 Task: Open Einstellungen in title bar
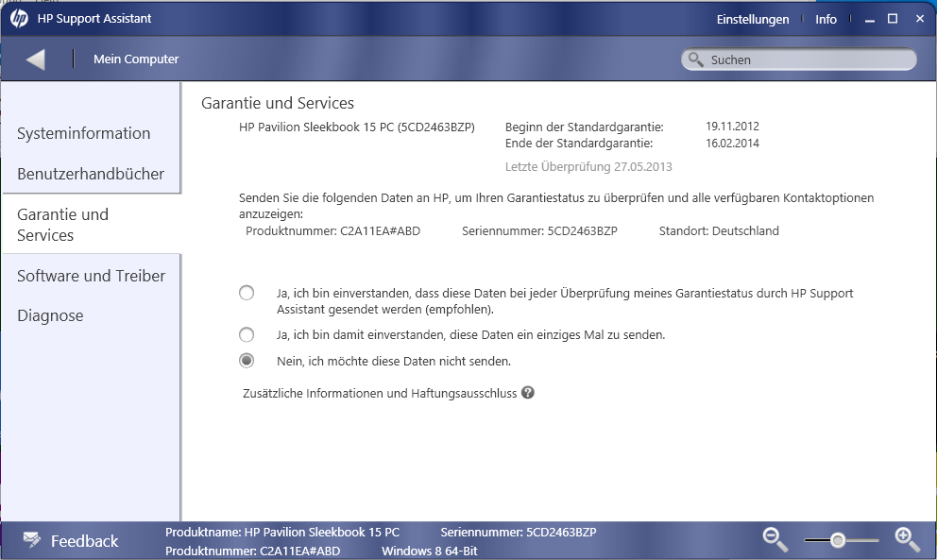[753, 19]
